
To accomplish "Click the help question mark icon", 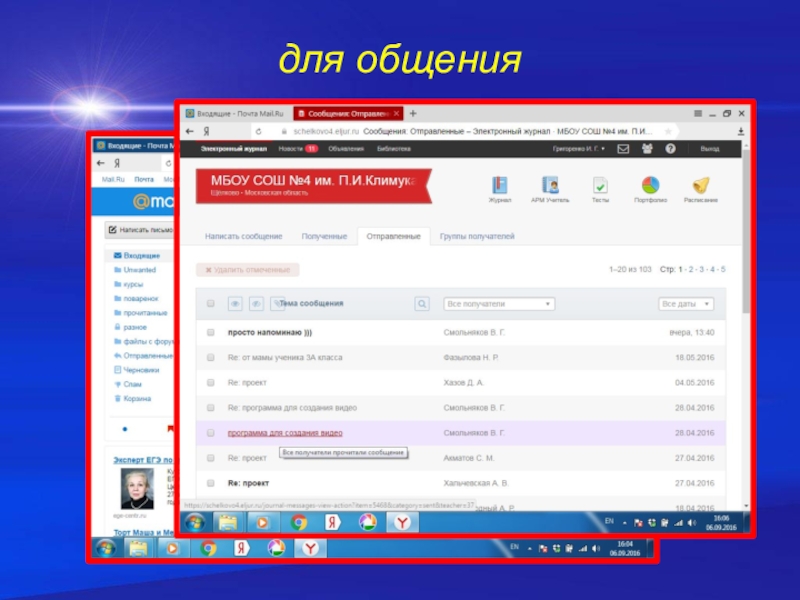I will pos(670,148).
